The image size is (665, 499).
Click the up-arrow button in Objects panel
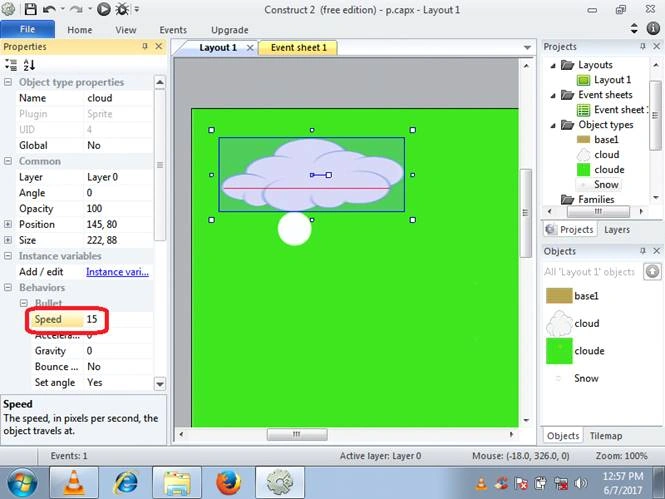(652, 271)
